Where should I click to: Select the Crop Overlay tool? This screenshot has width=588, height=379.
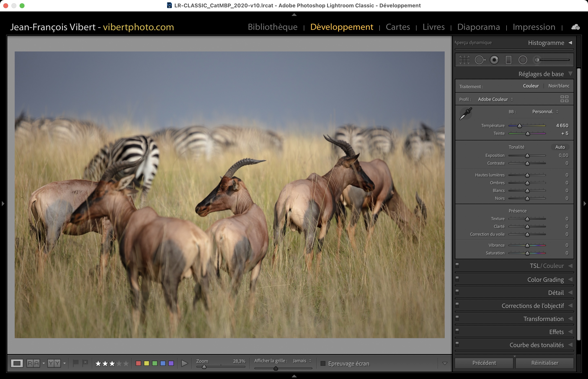464,60
